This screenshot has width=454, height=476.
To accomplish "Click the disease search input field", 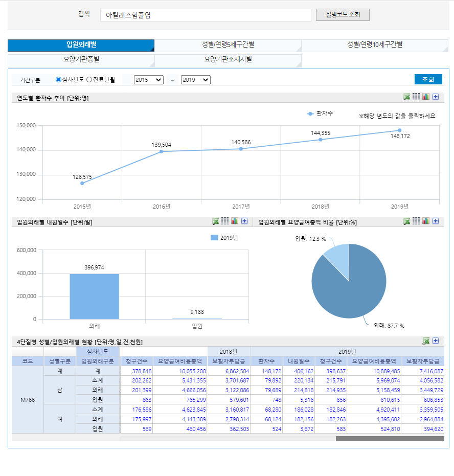I will coord(206,15).
